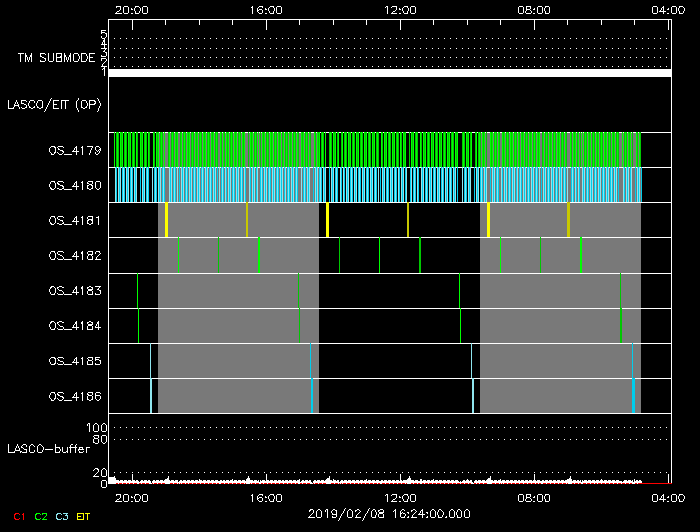The image size is (700, 532).
Task: Click the 12:00 tick label on top axis
Action: click(400, 9)
